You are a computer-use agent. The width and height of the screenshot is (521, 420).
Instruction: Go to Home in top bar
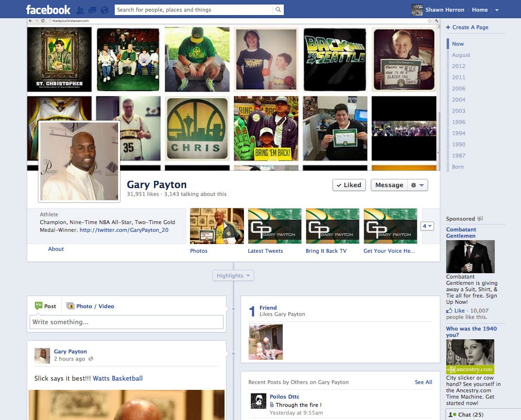480,10
